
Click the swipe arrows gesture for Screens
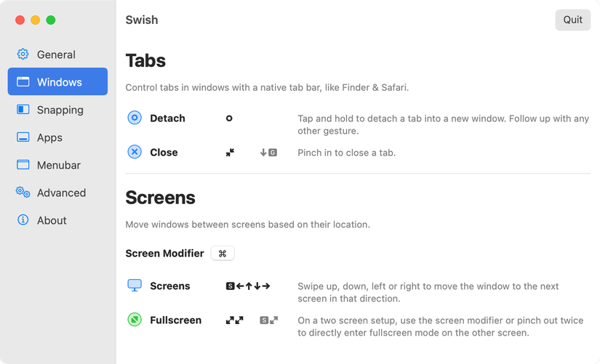pos(248,286)
